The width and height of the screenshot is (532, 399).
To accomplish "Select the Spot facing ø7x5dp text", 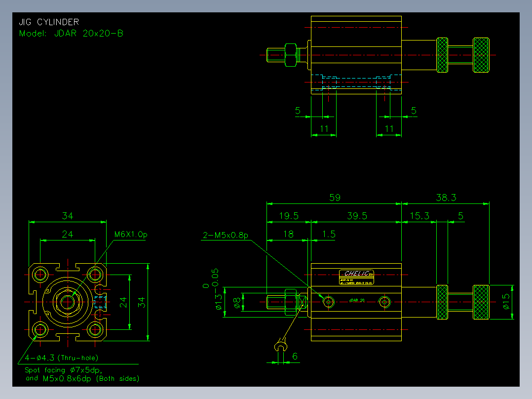I will (x=64, y=370).
